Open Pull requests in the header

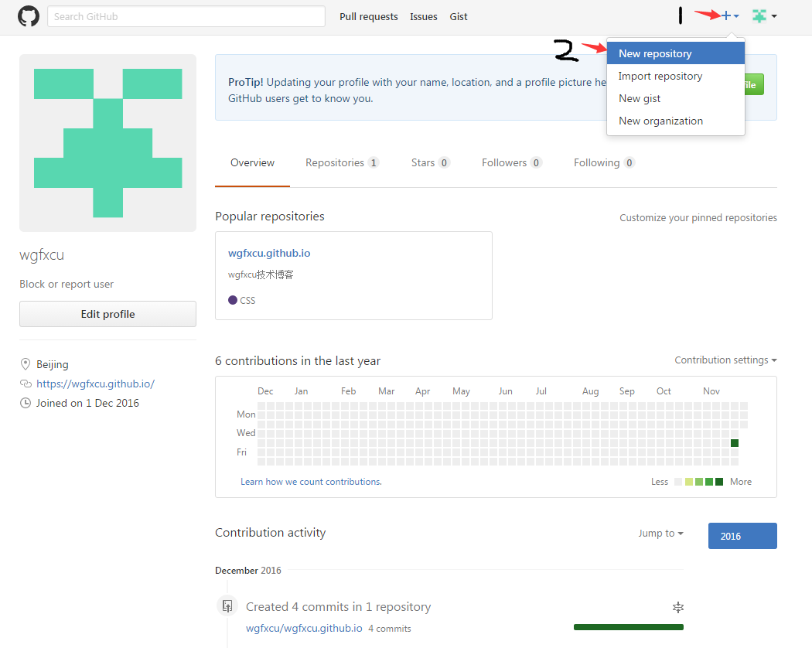coord(369,16)
